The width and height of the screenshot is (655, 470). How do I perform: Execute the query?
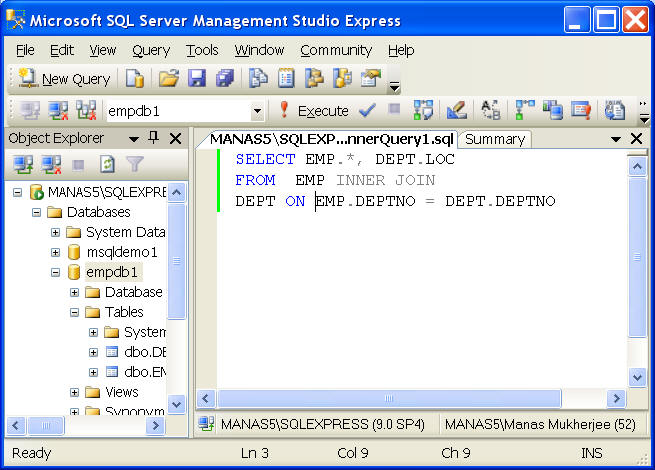[x=314, y=111]
